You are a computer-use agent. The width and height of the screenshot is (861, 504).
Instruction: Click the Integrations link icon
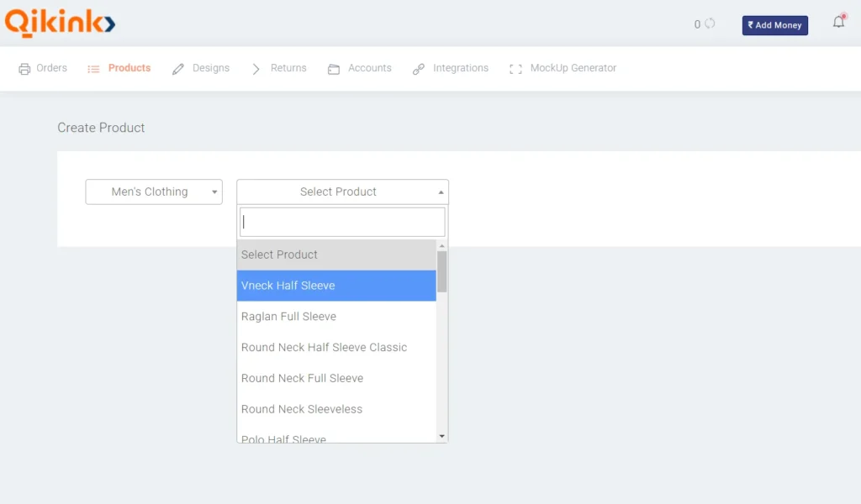pos(419,69)
